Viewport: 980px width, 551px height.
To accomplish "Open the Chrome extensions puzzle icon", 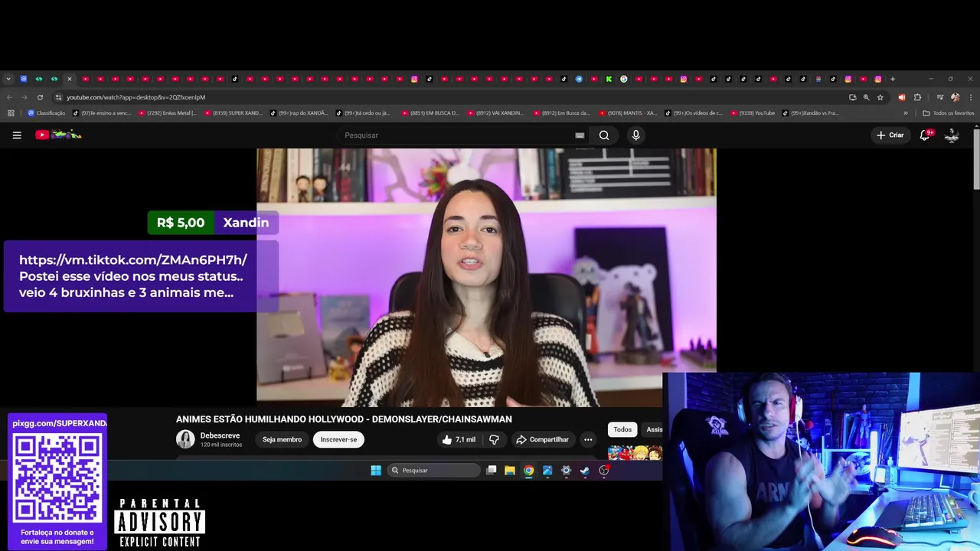I will coord(917,97).
